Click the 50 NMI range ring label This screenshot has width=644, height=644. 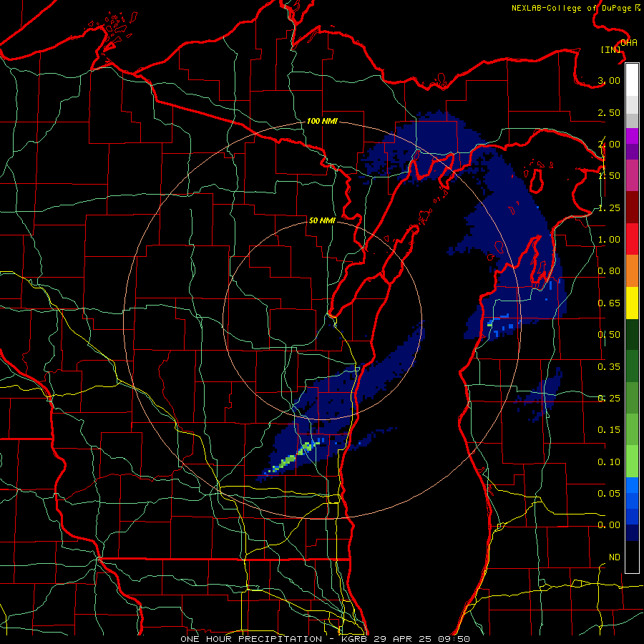pyautogui.click(x=322, y=220)
